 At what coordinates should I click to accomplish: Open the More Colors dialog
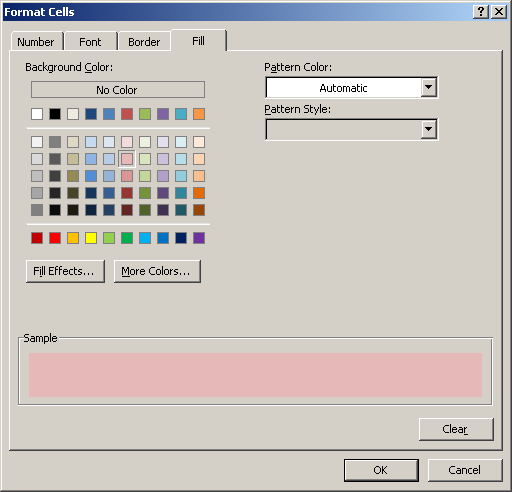pyautogui.click(x=157, y=271)
